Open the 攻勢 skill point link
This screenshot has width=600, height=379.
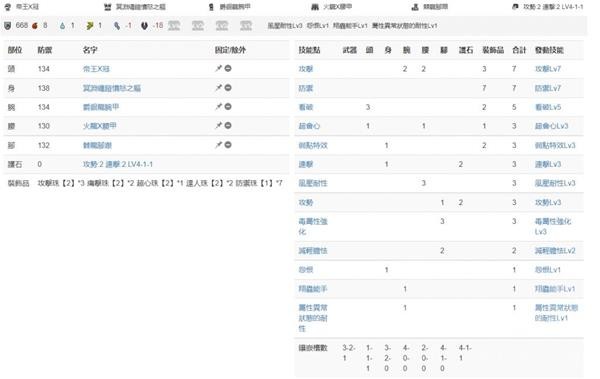pyautogui.click(x=306, y=202)
